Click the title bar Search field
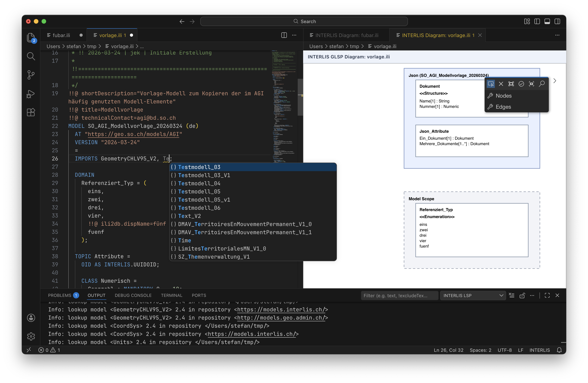588x383 pixels. 304,22
